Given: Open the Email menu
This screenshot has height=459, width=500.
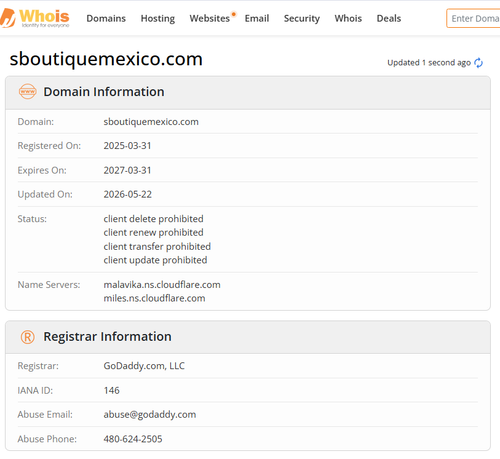Looking at the screenshot, I should [257, 18].
